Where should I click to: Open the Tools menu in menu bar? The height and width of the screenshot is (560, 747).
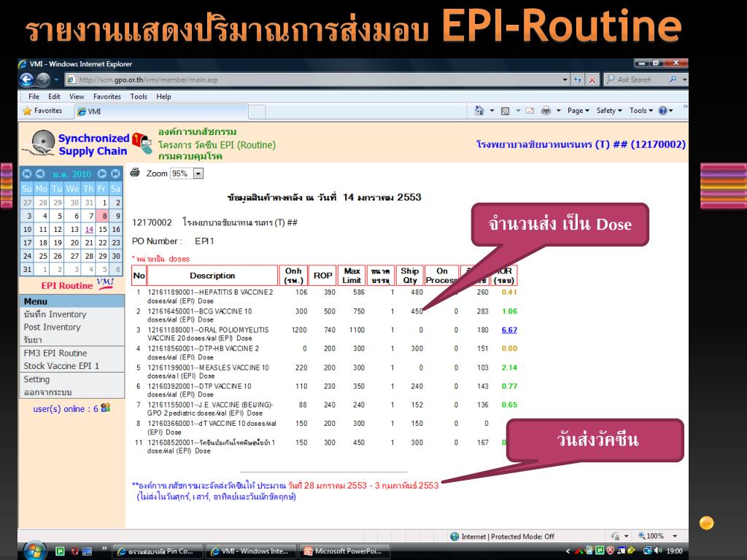[x=139, y=96]
